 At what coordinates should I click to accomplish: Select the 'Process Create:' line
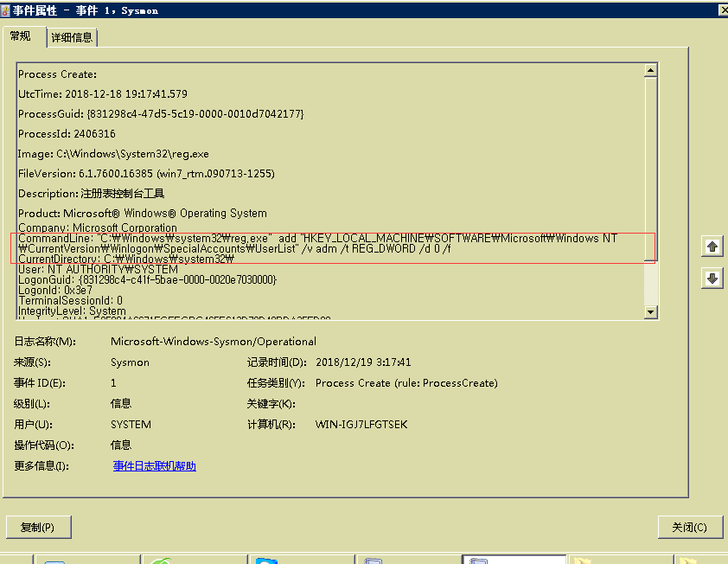point(58,74)
